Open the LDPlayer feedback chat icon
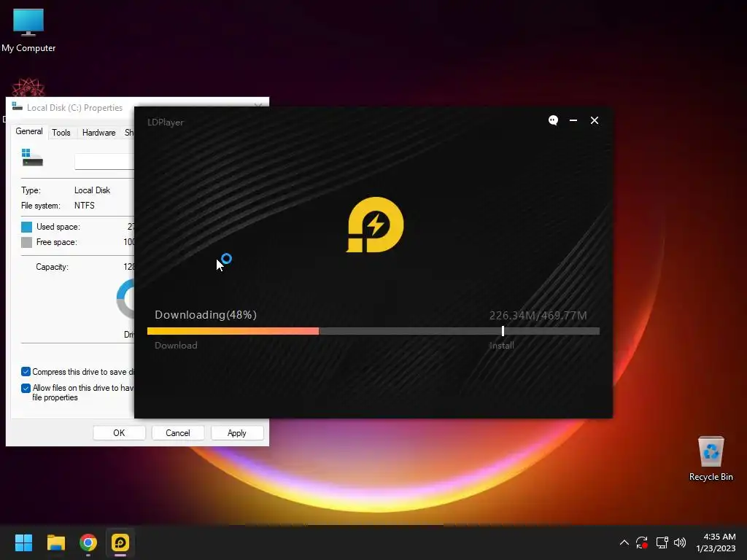 pyautogui.click(x=553, y=120)
